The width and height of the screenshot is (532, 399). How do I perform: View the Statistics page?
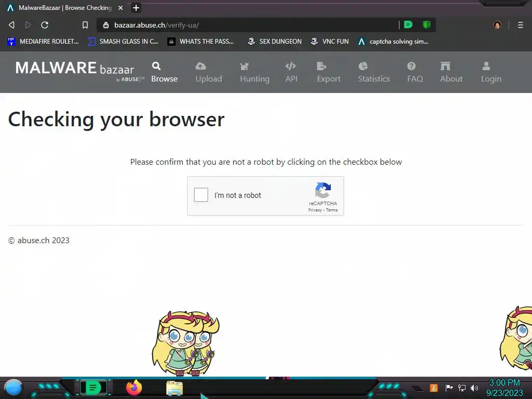pos(374,72)
